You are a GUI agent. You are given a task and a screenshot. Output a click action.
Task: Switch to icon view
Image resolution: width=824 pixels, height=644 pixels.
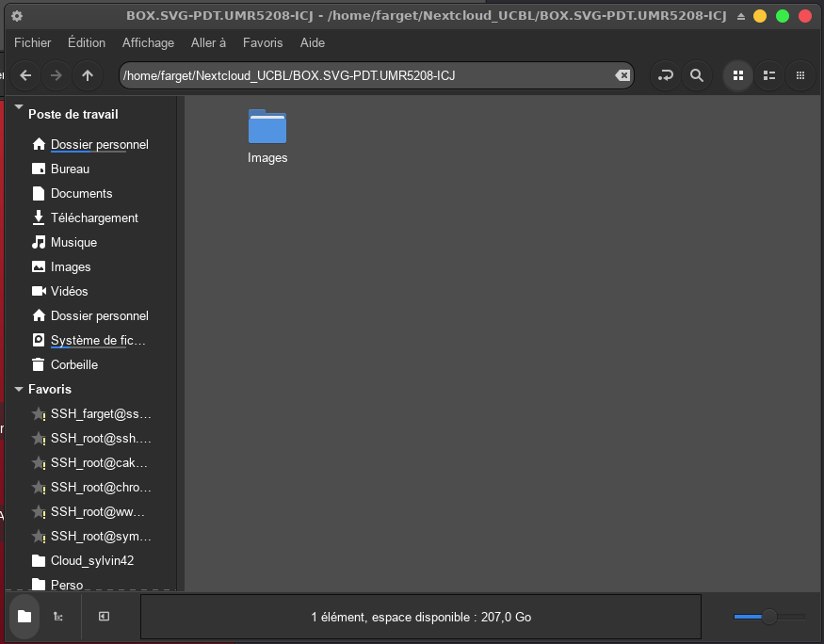738,75
